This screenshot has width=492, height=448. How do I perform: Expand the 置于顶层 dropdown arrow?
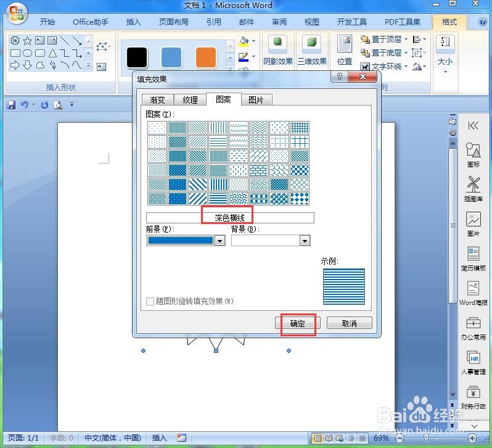(x=406, y=39)
